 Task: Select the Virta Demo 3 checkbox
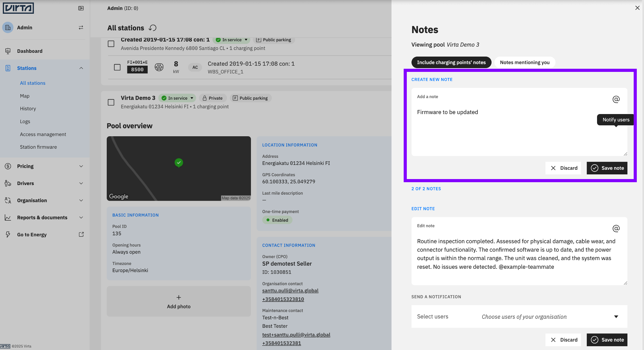pyautogui.click(x=111, y=102)
